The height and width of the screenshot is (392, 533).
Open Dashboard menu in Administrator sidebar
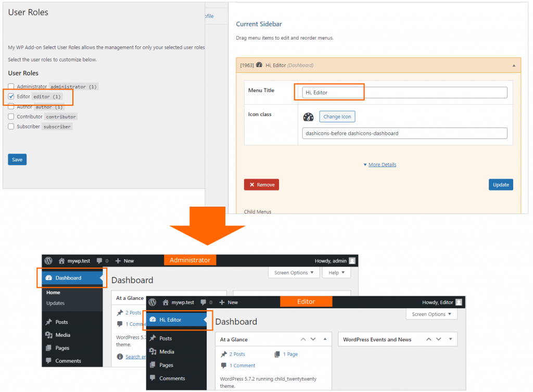pyautogui.click(x=72, y=278)
